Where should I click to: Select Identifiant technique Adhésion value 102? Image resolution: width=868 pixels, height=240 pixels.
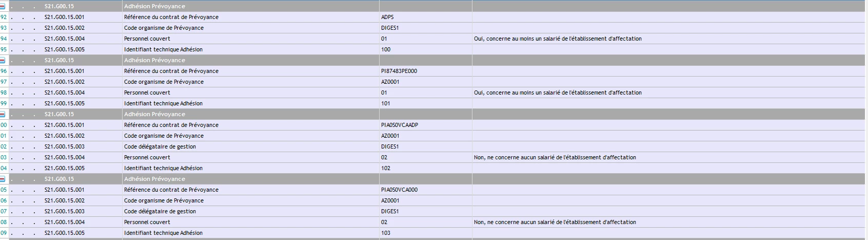386,168
